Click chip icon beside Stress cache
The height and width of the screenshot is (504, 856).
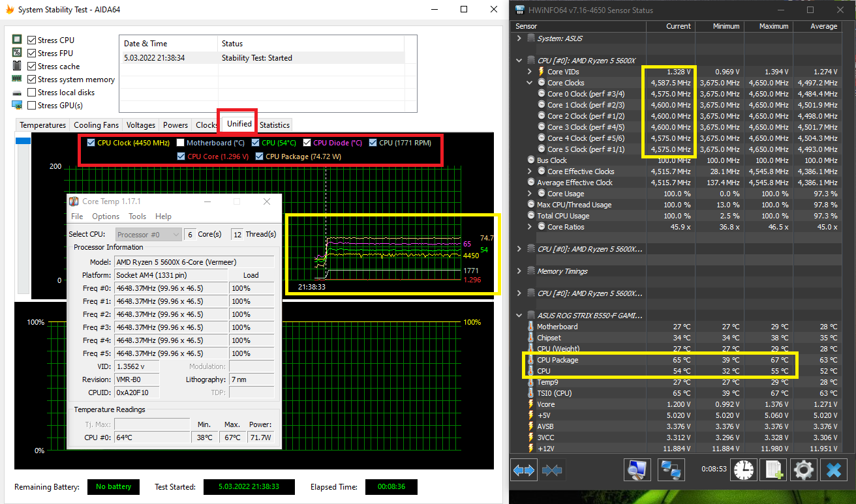[17, 66]
